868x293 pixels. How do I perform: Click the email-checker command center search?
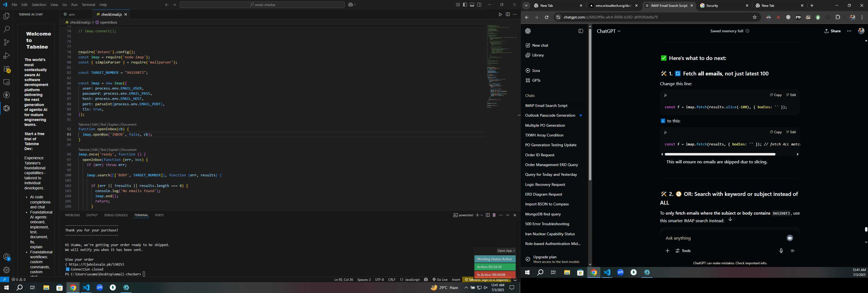tap(262, 5)
